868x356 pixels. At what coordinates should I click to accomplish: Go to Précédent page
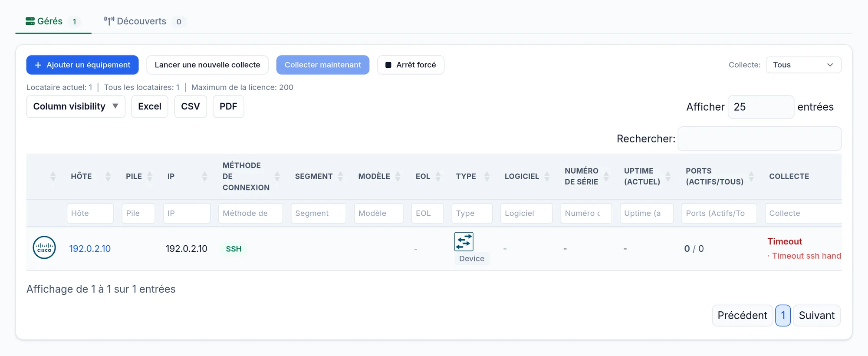(743, 315)
